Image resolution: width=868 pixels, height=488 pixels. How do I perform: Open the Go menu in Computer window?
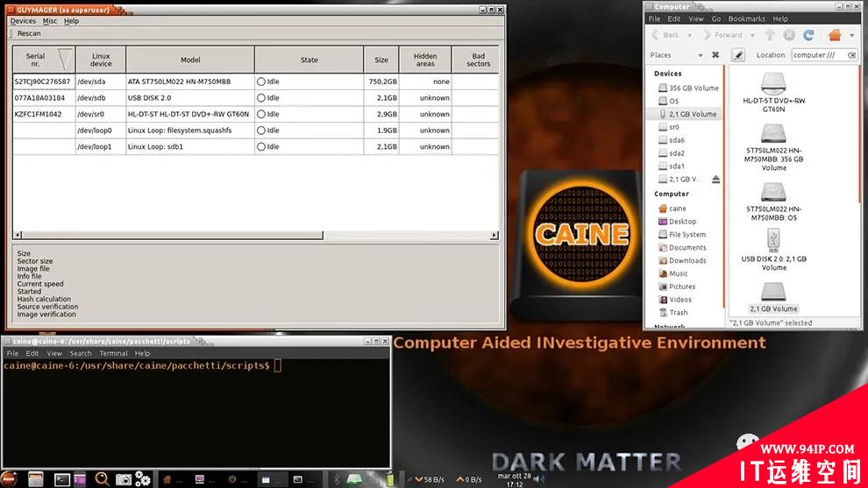pyautogui.click(x=715, y=18)
